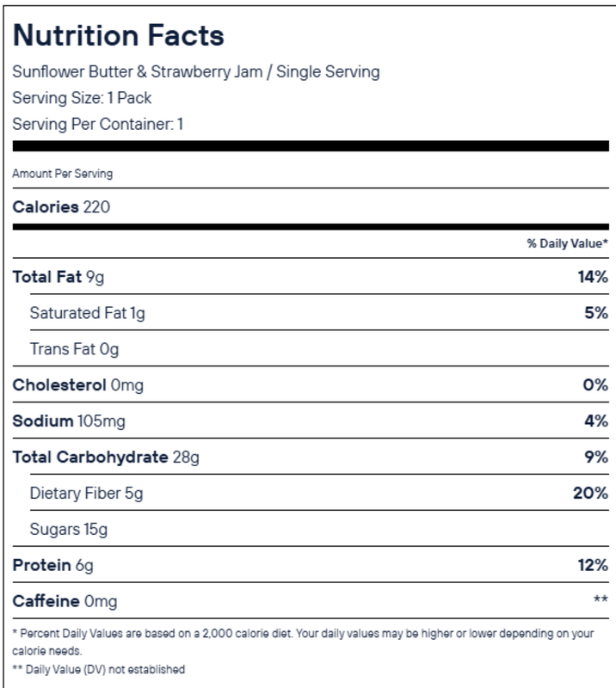Click the Amount Per Serving label
Viewport: 616px width, 688px height.
point(62,174)
